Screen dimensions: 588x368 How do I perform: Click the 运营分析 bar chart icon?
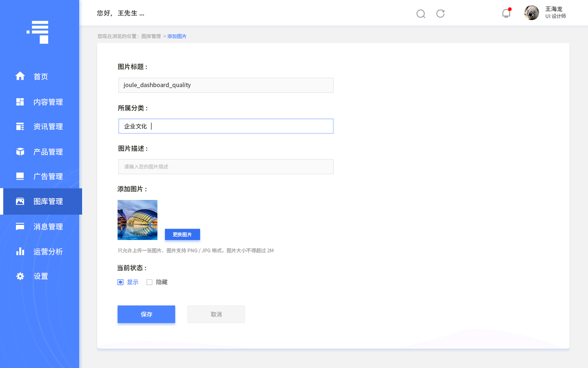pos(20,251)
